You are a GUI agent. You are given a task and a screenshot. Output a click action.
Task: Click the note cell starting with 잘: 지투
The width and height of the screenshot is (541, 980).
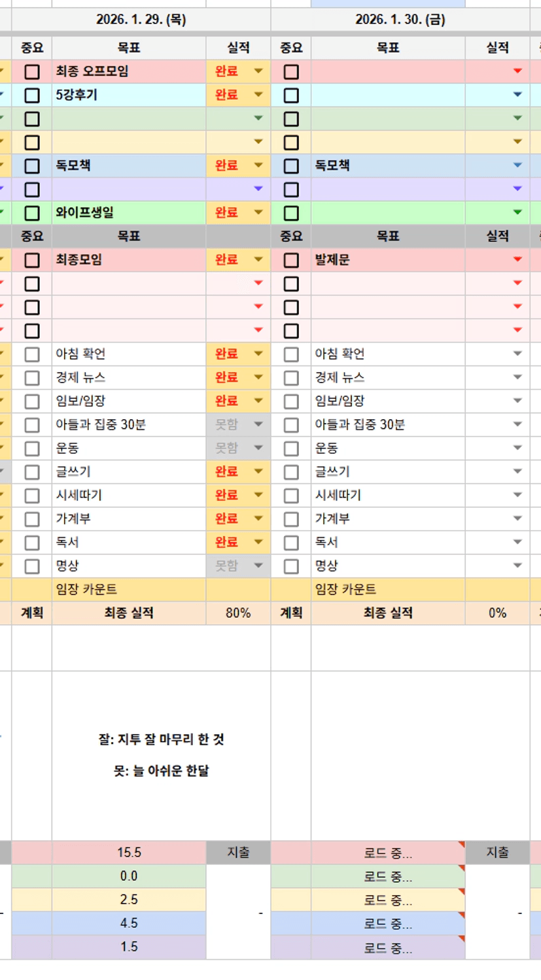coord(161,755)
